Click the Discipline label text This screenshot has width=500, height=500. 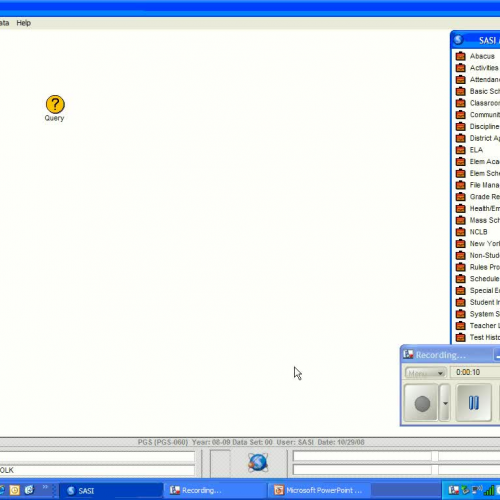click(484, 126)
